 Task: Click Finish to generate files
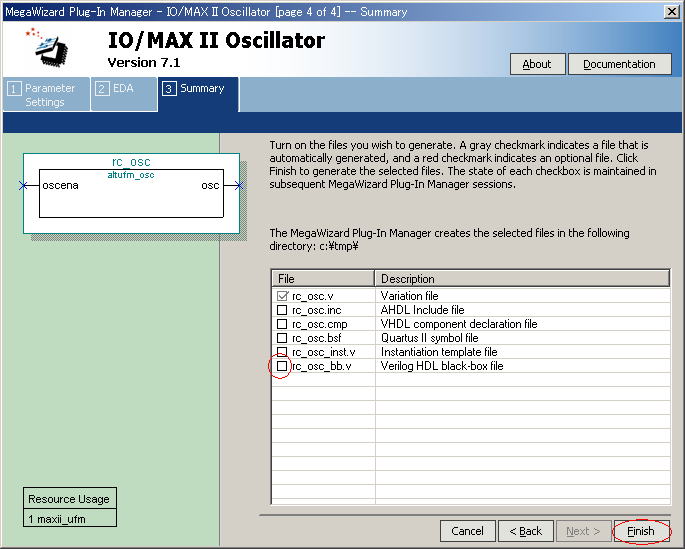point(641,531)
